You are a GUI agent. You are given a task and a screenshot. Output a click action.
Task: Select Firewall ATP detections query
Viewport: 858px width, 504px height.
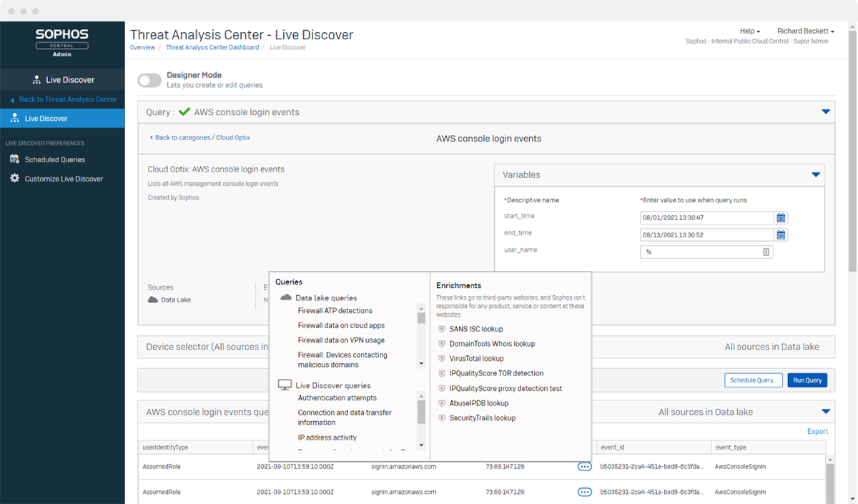pyautogui.click(x=335, y=311)
